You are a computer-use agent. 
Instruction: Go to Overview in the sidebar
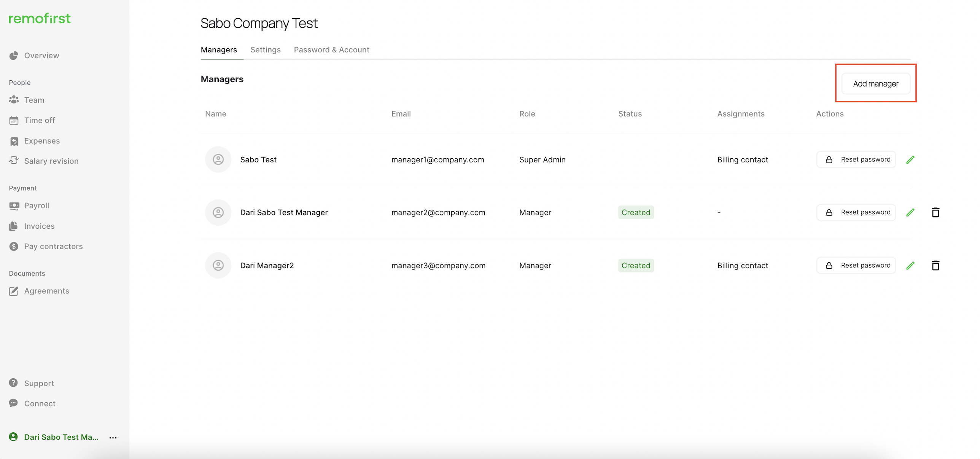click(x=42, y=56)
